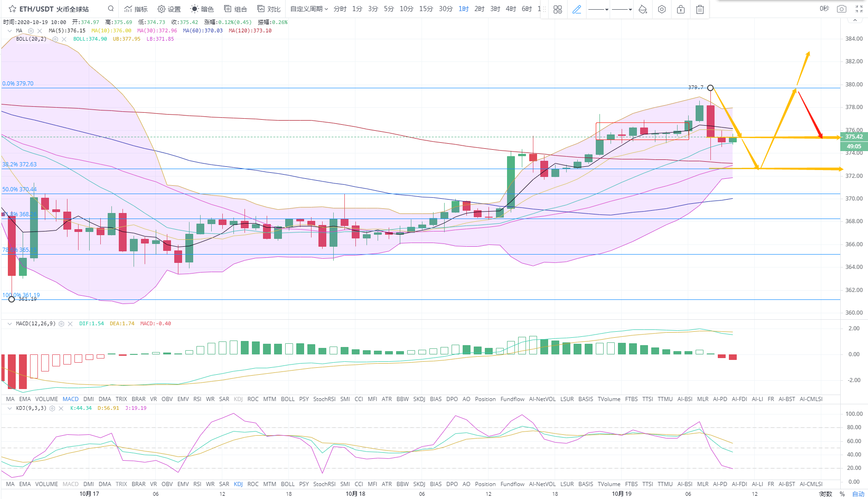Close the MACD(12,26,9) indicator panel
The width and height of the screenshot is (868, 499).
pyautogui.click(x=70, y=324)
